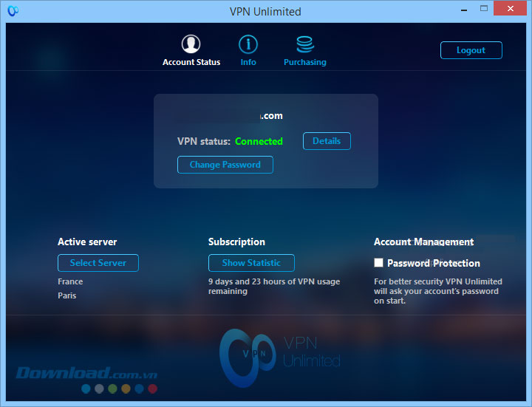Click the account email ending in .com
Viewport: 532px width, 407px height.
[x=270, y=116]
